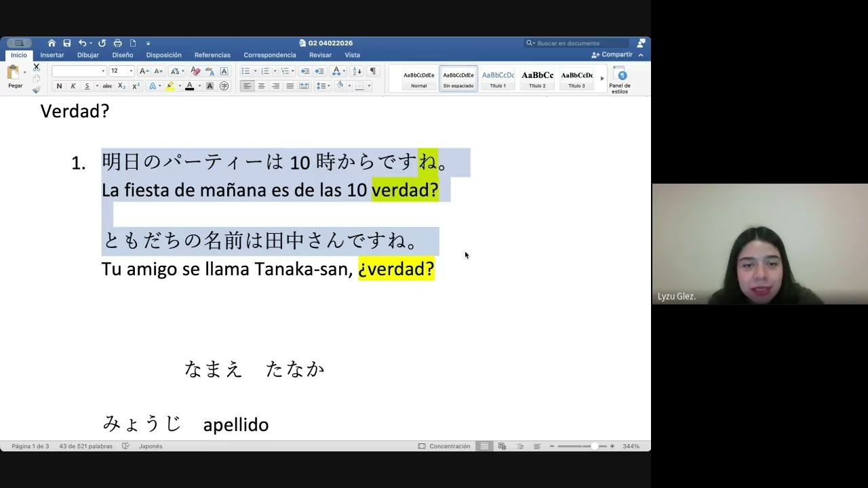This screenshot has height=488, width=868.
Task: Open the comments icon in the title bar
Action: tap(641, 43)
